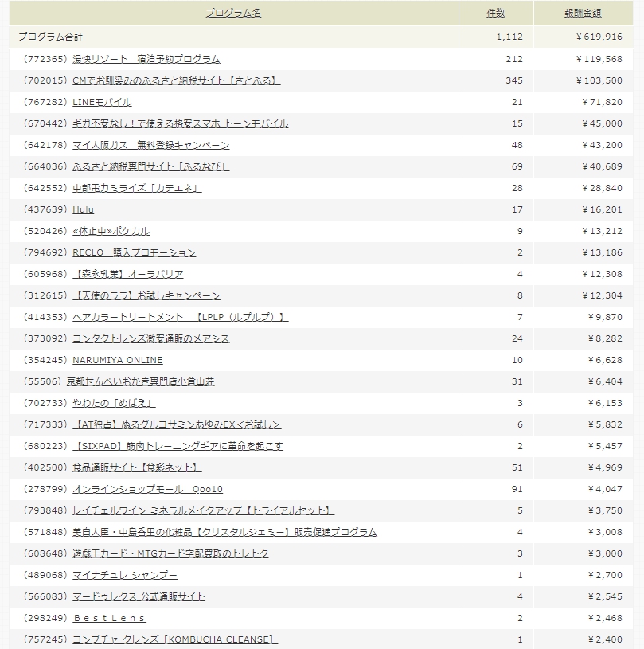The width and height of the screenshot is (644, 649).
Task: Sort by the 報酬金額 column header
Action: [583, 14]
